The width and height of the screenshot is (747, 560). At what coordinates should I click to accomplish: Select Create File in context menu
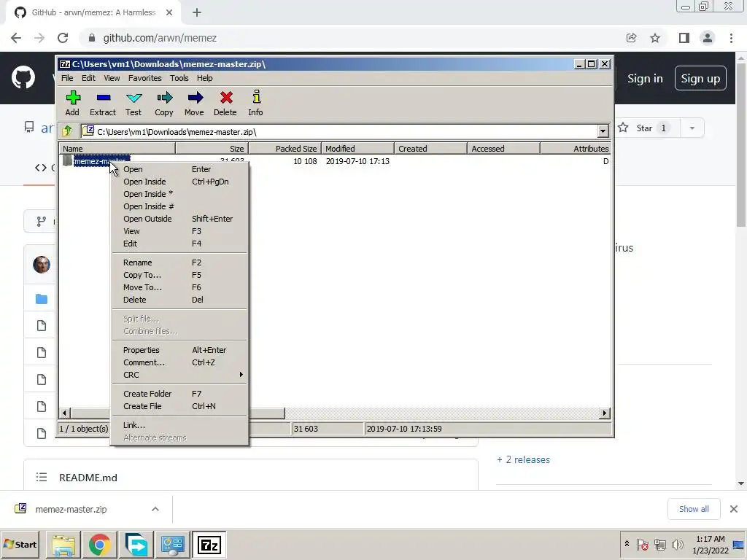click(179, 406)
